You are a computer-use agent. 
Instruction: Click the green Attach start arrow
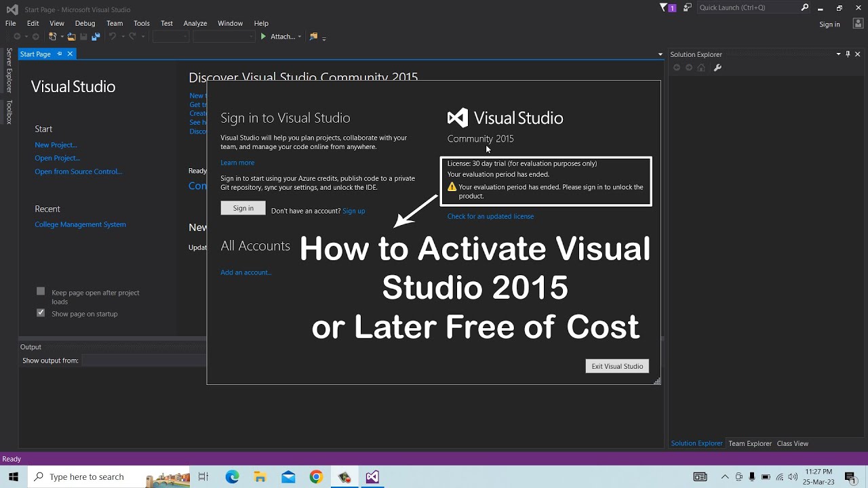pos(263,37)
